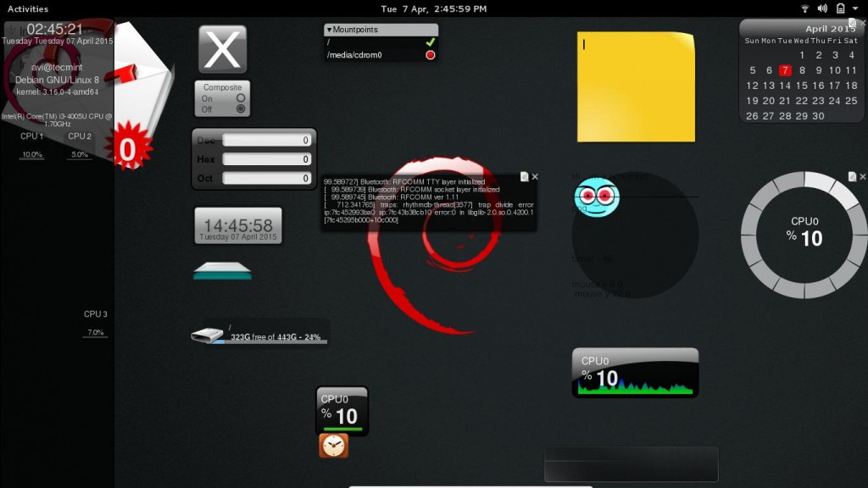
Task: Click the note icon on the dmesg log widget
Action: tap(526, 176)
